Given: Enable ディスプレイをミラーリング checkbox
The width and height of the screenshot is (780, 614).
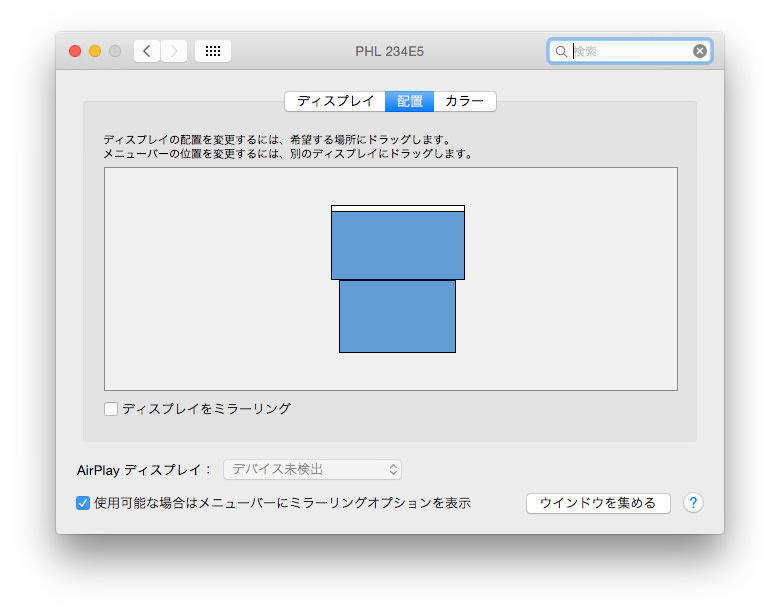Looking at the screenshot, I should tap(111, 409).
